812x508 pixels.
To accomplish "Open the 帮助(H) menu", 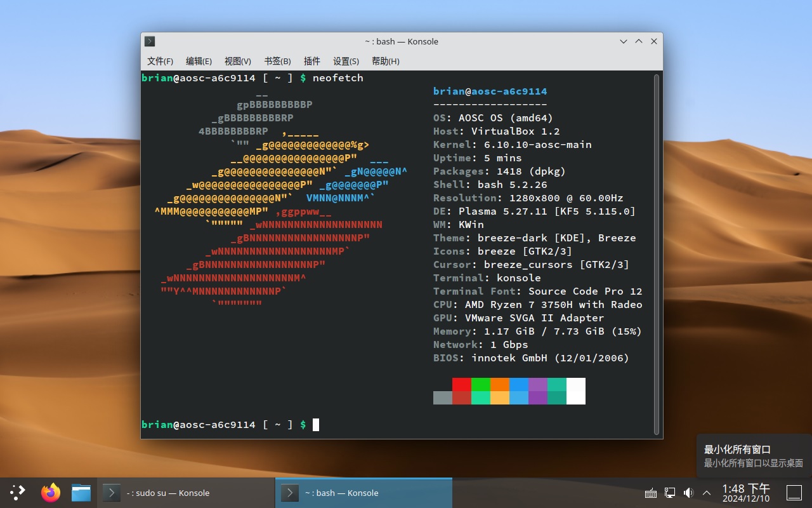I will tap(385, 61).
